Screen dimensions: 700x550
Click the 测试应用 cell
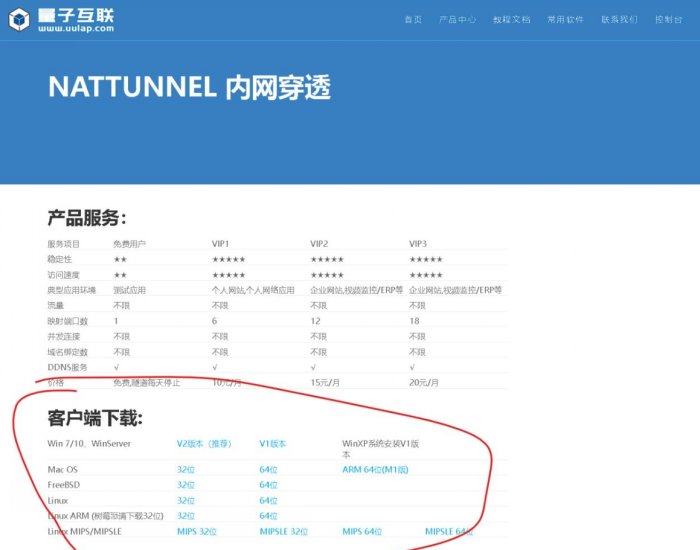(x=129, y=290)
